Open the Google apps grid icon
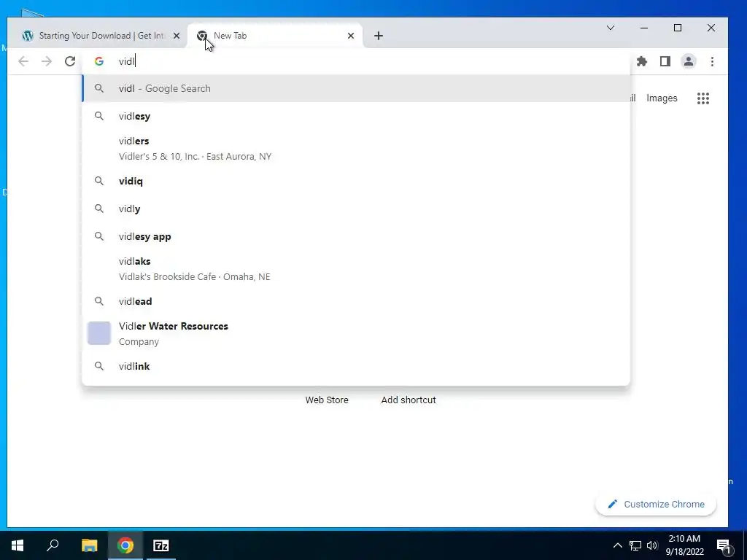Image resolution: width=747 pixels, height=560 pixels. pos(703,98)
